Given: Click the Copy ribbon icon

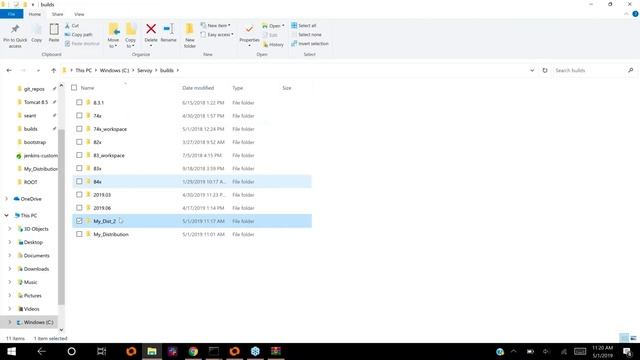Looking at the screenshot, I should tap(37, 29).
